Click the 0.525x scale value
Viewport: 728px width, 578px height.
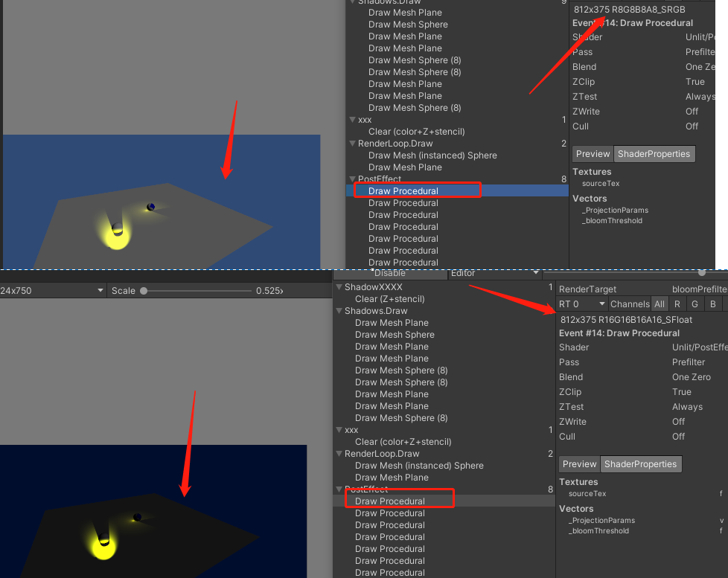coord(269,291)
